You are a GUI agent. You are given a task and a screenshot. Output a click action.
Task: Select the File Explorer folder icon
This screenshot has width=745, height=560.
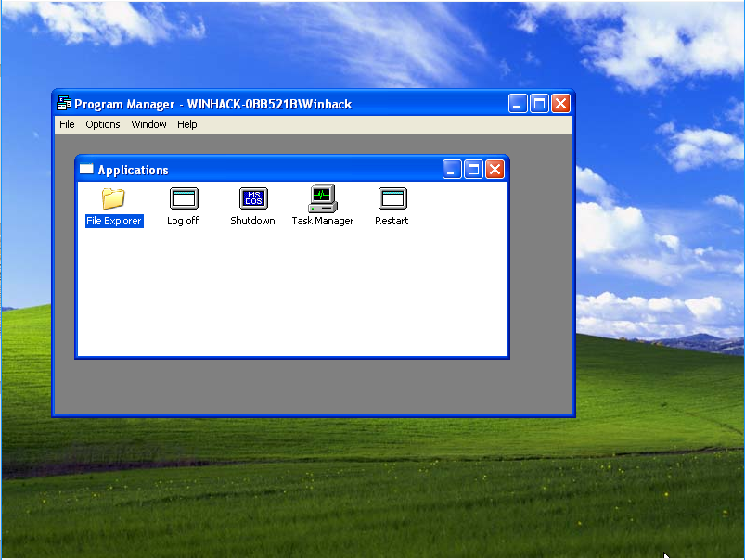[113, 198]
